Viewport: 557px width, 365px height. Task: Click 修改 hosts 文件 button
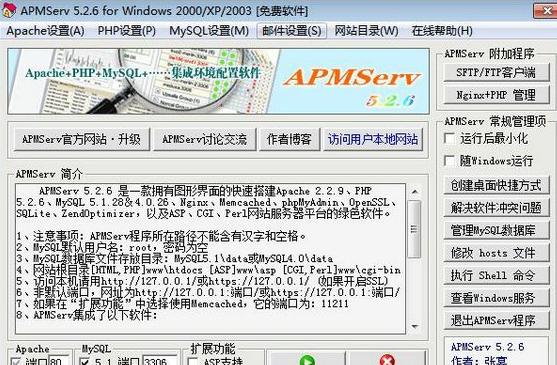(496, 253)
